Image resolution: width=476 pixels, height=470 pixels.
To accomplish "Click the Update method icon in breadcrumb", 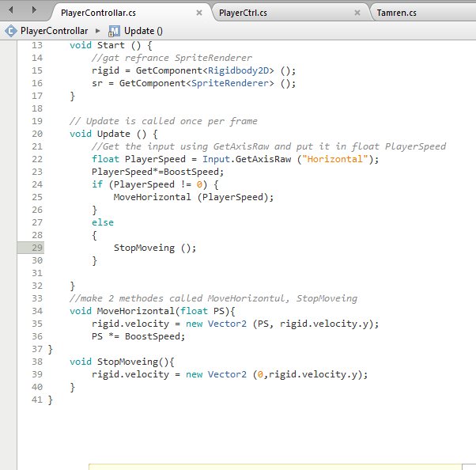I will tap(114, 31).
